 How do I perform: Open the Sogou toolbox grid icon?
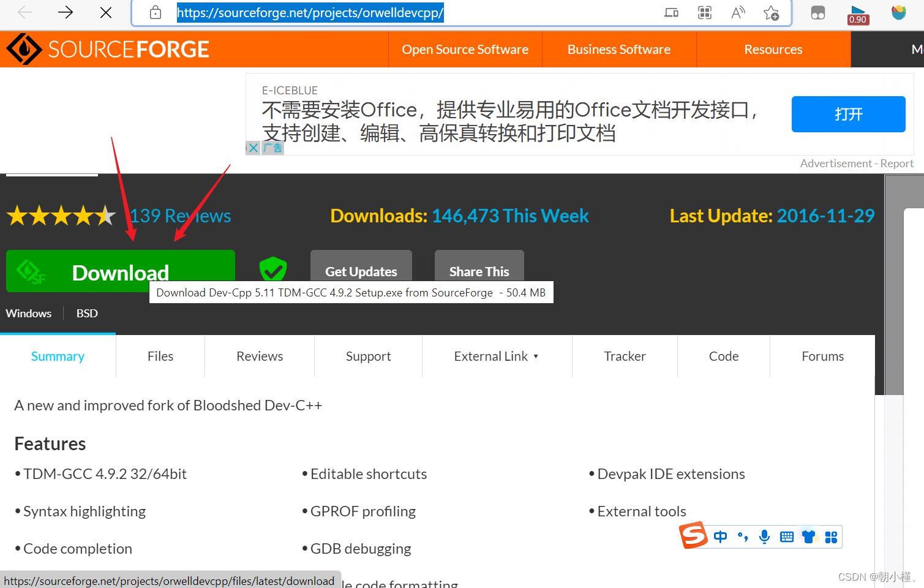[x=831, y=537]
